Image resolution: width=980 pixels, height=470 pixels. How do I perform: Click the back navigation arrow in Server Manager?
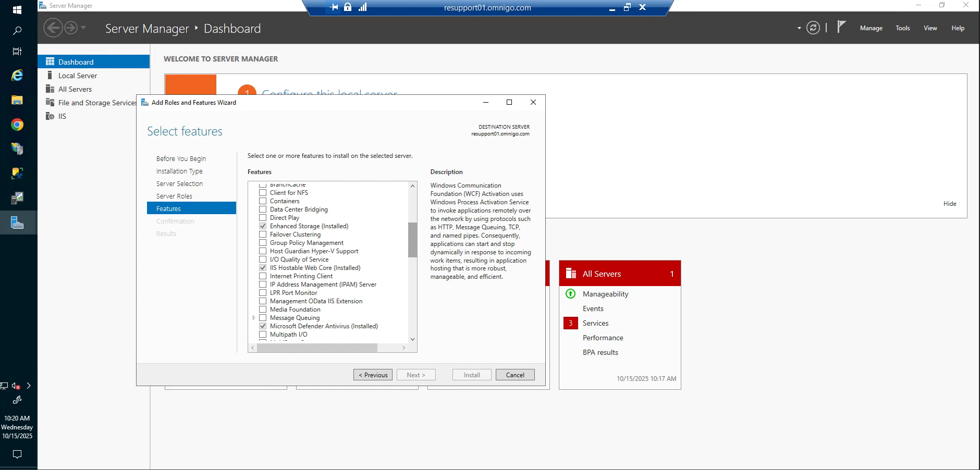coord(53,28)
